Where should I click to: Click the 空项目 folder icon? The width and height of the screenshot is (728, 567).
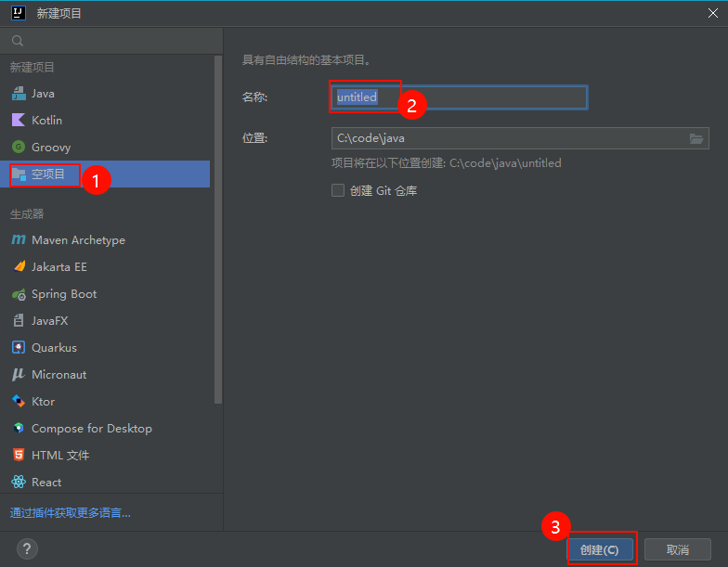[19, 174]
